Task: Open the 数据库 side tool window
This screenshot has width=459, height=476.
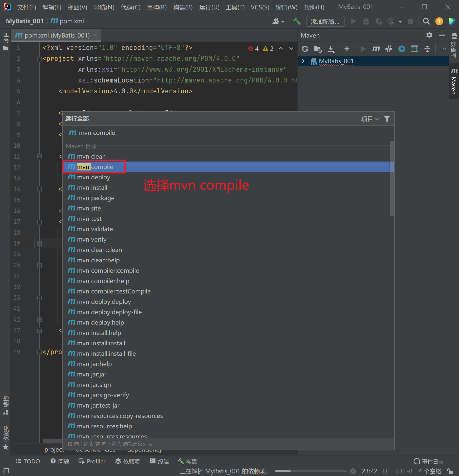Action: (454, 45)
